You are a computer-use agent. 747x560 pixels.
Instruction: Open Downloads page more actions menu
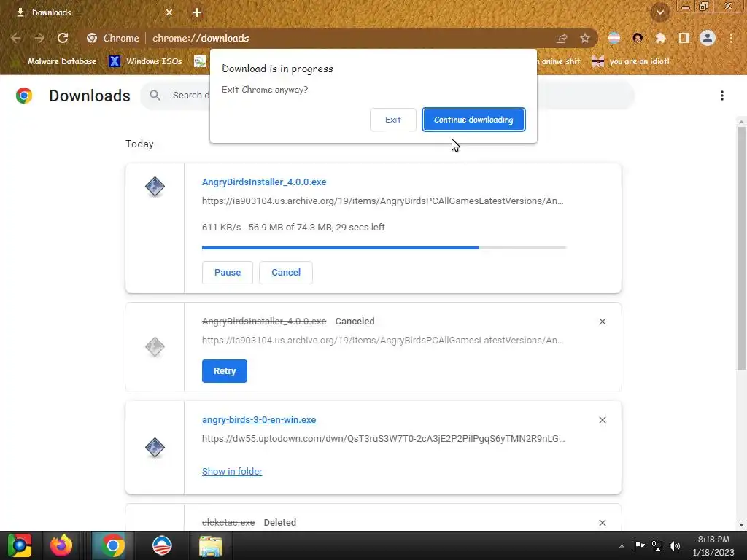(722, 96)
